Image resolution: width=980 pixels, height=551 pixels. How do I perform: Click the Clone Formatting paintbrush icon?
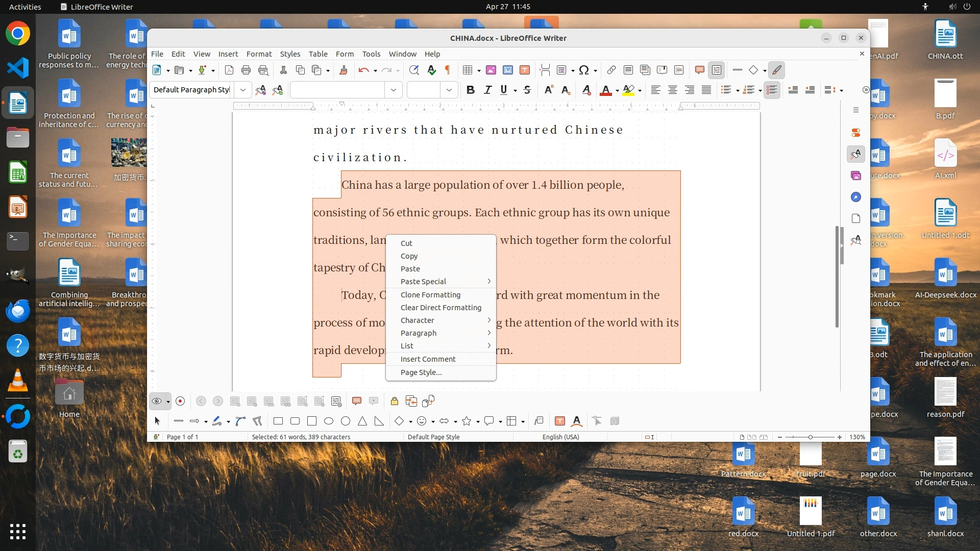click(344, 70)
